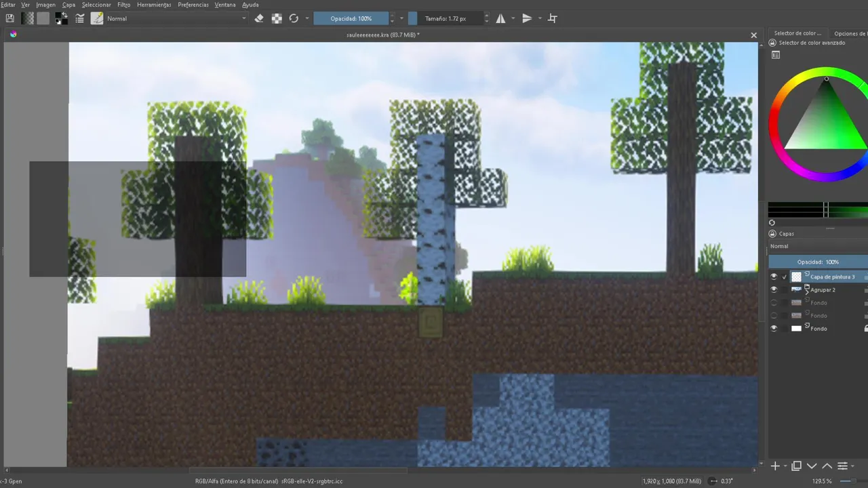Open horizontal mirror options dropdown arrow
Screen dimensions: 868x488
click(x=513, y=19)
